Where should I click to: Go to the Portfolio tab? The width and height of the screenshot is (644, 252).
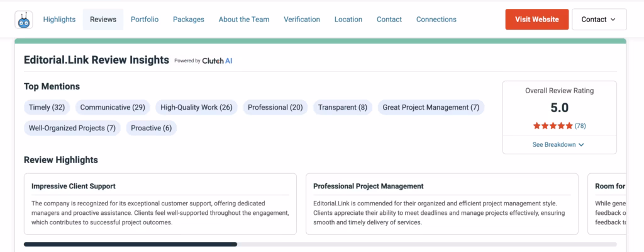[145, 20]
